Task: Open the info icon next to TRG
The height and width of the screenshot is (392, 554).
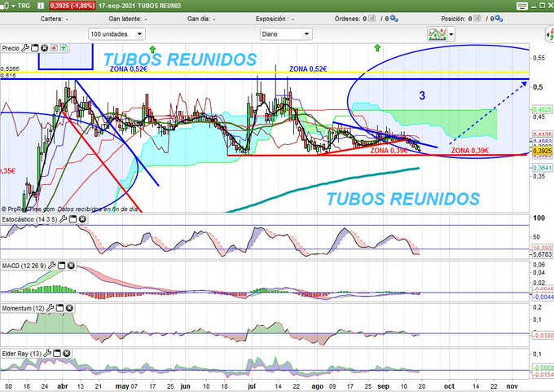Action: coord(41,6)
